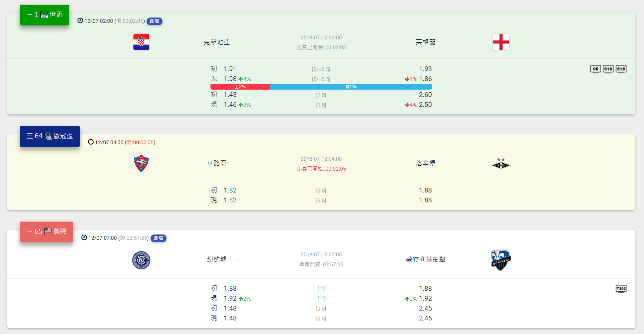Select team name 英格蘭
Image resolution: width=644 pixels, height=334 pixels.
click(426, 42)
